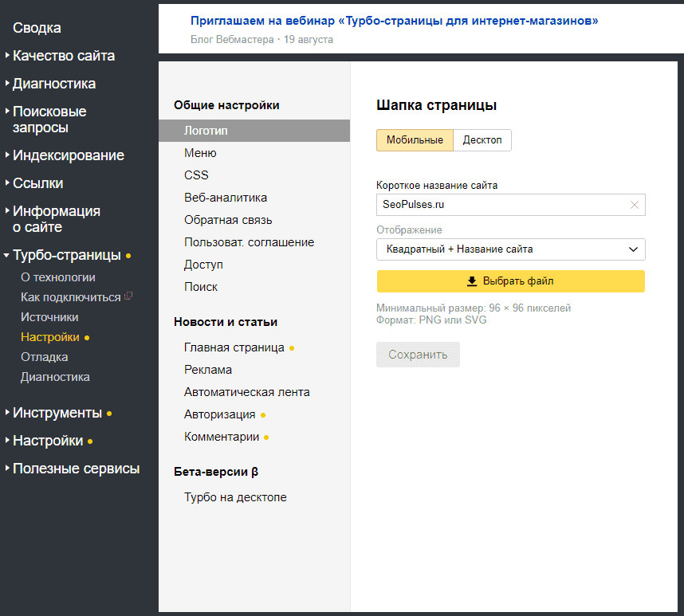Select the «Мобильные» tab
The image size is (684, 616).
pyautogui.click(x=415, y=139)
